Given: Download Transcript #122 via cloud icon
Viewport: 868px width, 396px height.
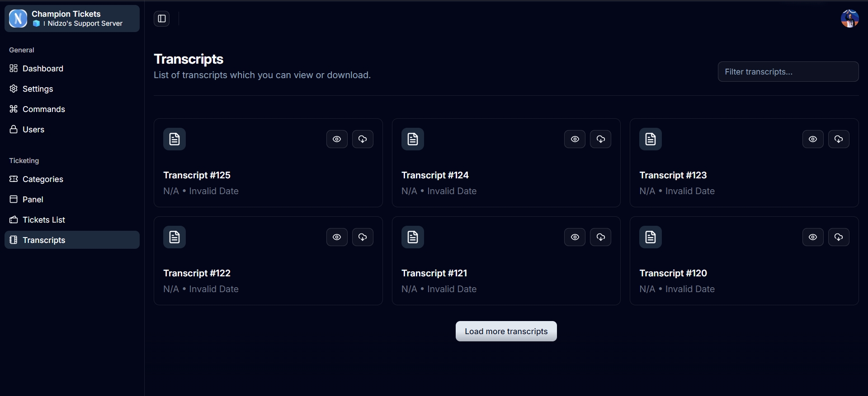Looking at the screenshot, I should click(363, 237).
